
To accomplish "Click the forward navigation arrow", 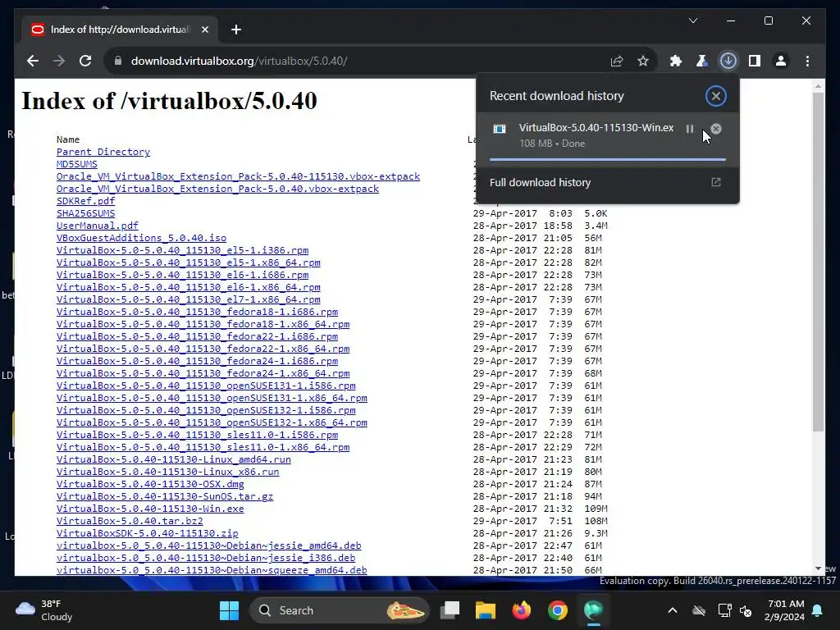I will point(59,61).
